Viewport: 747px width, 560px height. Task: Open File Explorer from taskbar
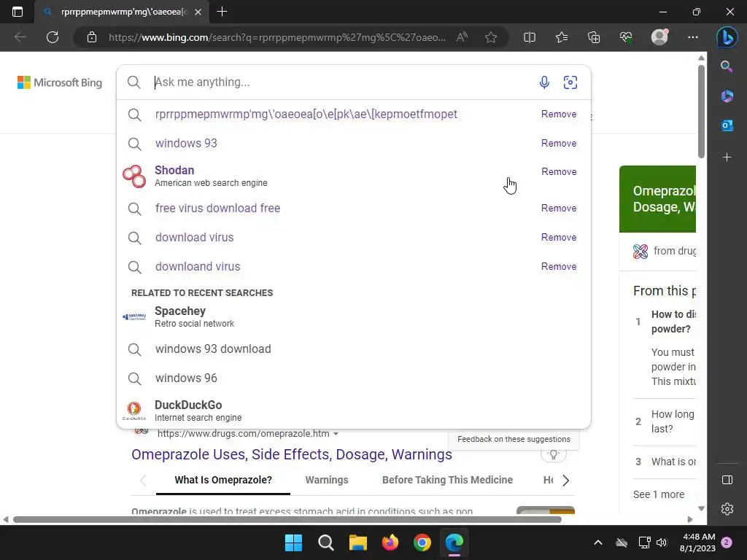pos(357,542)
